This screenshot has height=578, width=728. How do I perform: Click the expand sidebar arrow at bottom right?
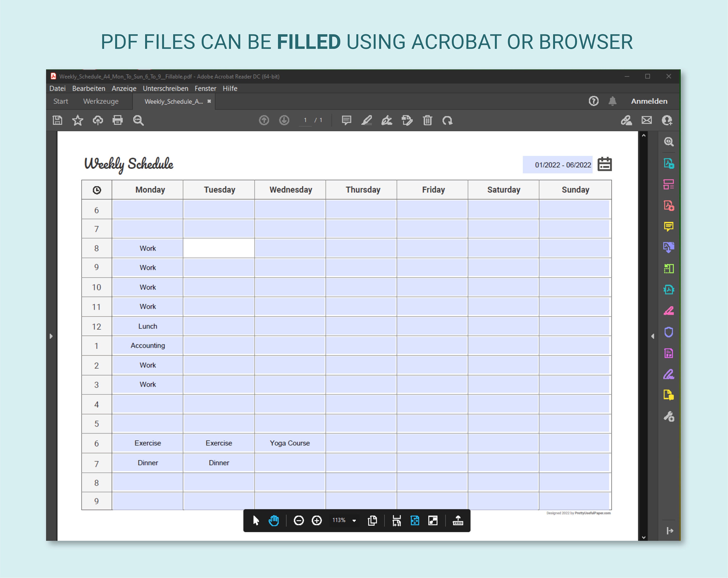(670, 531)
